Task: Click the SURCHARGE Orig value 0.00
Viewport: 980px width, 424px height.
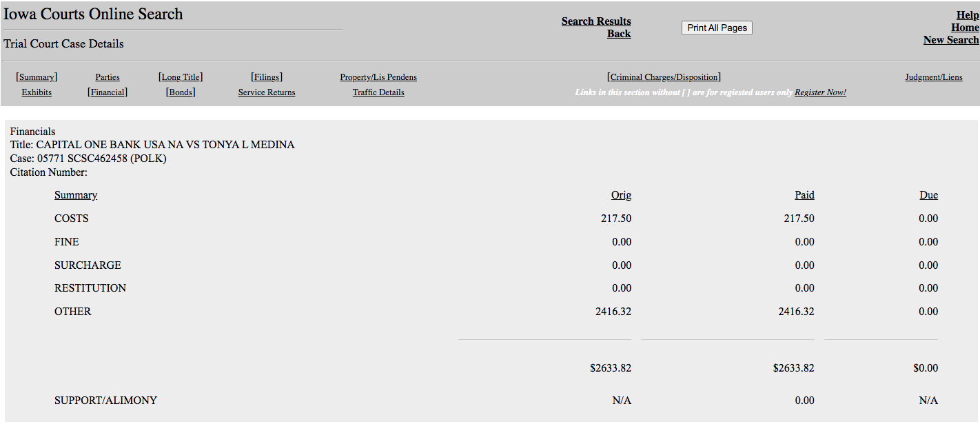Action: point(622,265)
